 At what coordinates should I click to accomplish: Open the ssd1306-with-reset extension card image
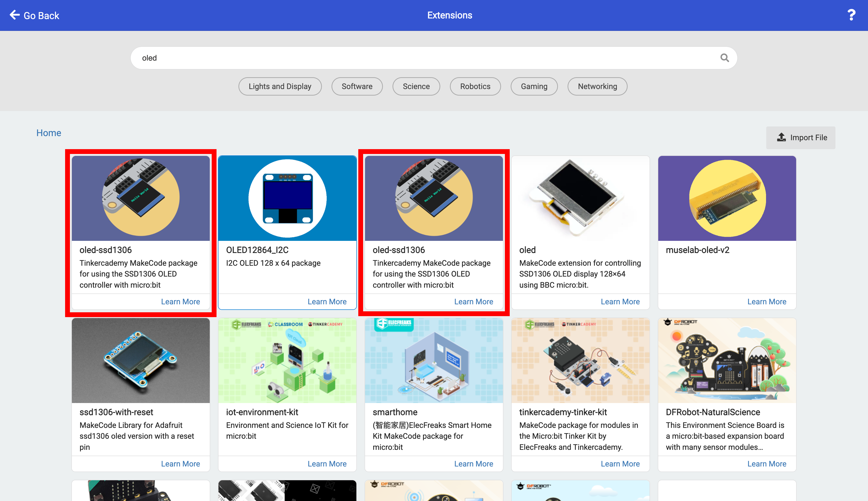click(x=141, y=360)
